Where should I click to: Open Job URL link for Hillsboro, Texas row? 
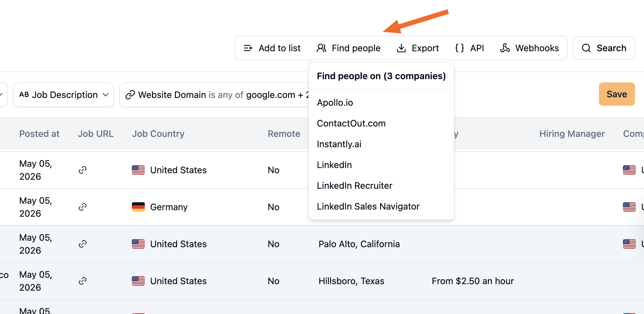click(x=83, y=281)
